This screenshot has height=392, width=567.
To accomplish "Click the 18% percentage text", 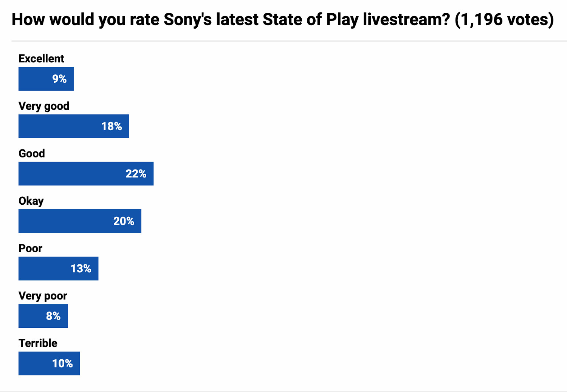I will 112,127.
